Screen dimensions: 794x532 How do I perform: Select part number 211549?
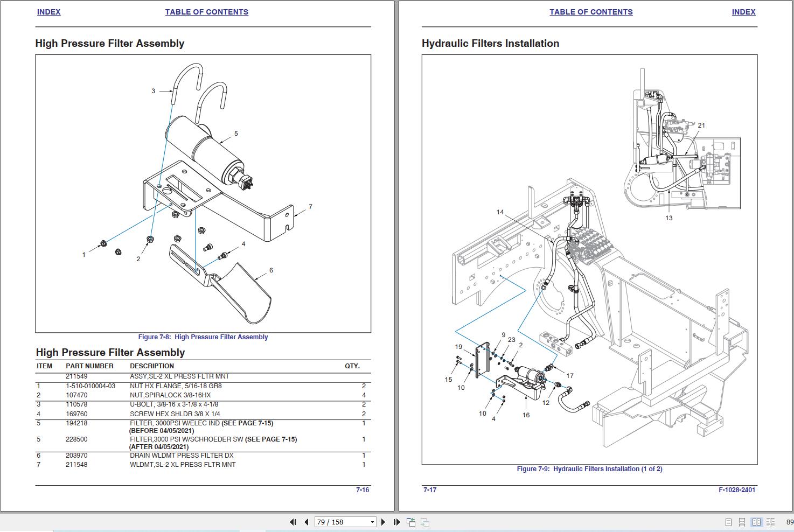click(x=76, y=376)
